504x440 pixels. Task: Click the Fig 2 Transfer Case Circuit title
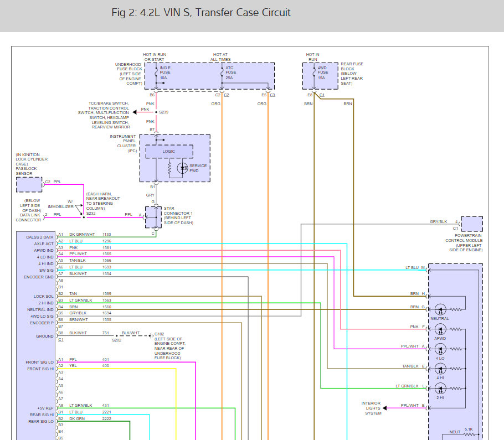tap(201, 13)
